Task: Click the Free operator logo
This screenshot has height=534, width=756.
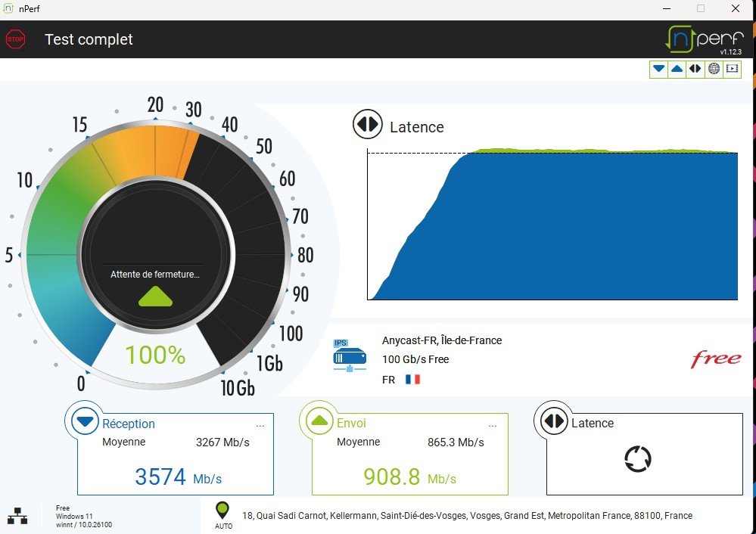Action: (715, 359)
